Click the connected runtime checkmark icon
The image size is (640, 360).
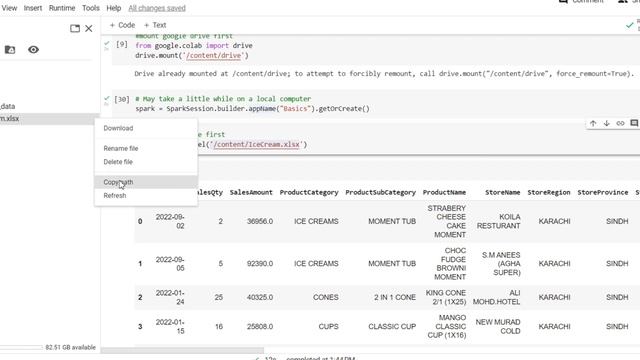pyautogui.click(x=629, y=25)
